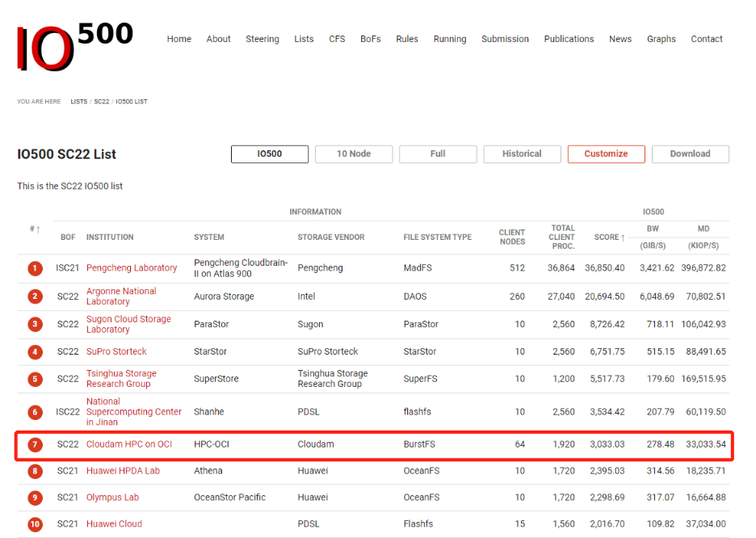The width and height of the screenshot is (756, 538).
Task: Go to LISTS breadcrumb
Action: tap(79, 102)
